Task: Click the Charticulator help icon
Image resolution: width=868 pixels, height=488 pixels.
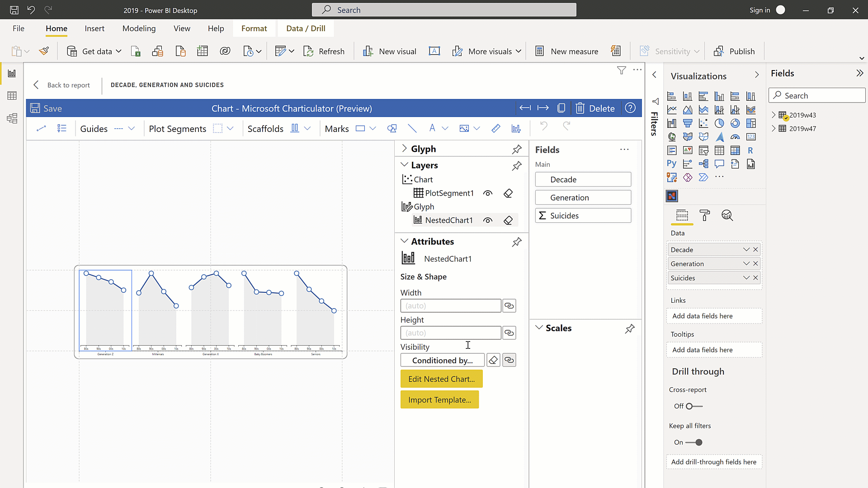Action: click(630, 108)
